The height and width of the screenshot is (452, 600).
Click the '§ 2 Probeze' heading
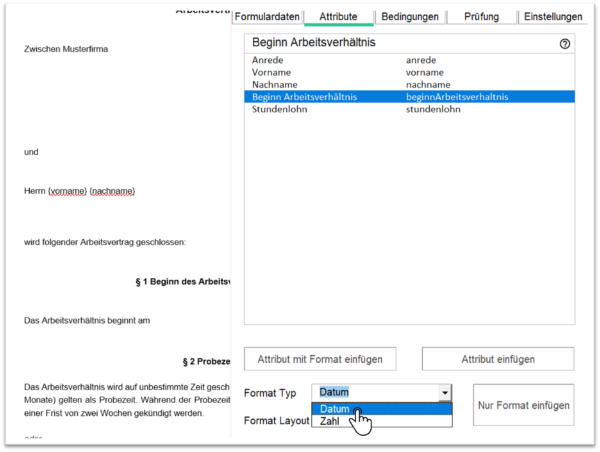(206, 361)
